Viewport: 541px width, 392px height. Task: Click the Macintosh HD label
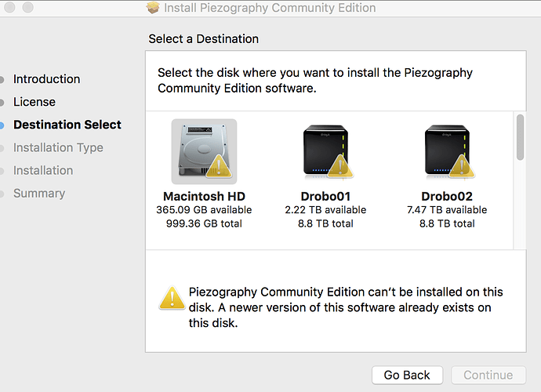click(x=204, y=196)
